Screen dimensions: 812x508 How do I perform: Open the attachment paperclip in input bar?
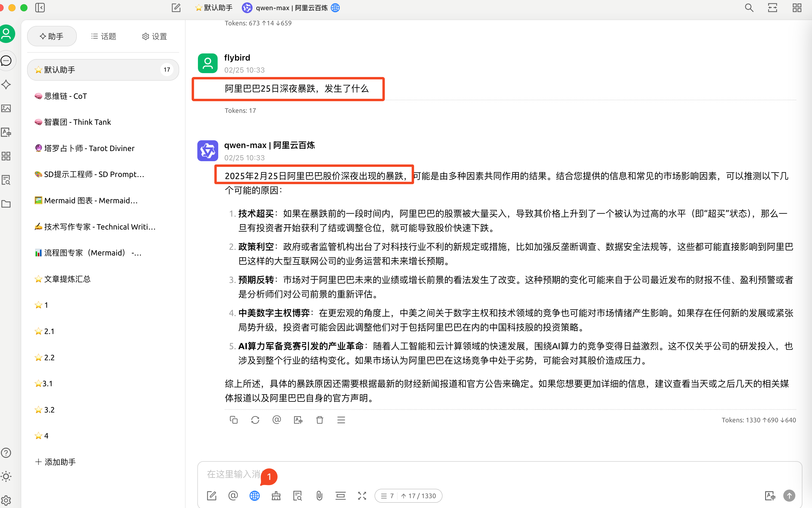[x=319, y=495]
